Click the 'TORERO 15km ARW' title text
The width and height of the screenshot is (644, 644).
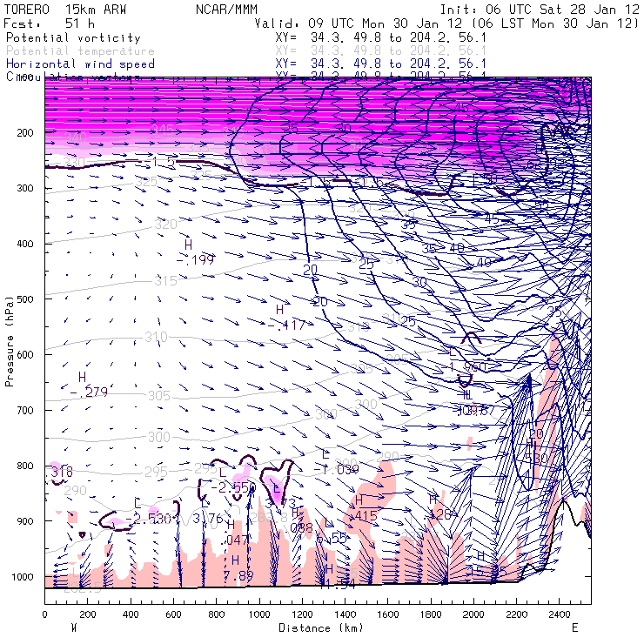65,9
